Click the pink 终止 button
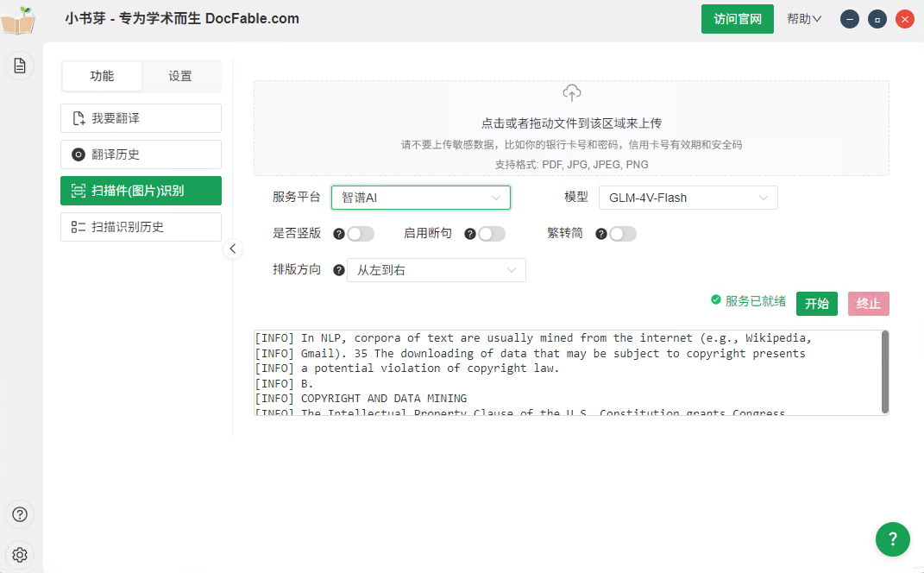 click(869, 304)
